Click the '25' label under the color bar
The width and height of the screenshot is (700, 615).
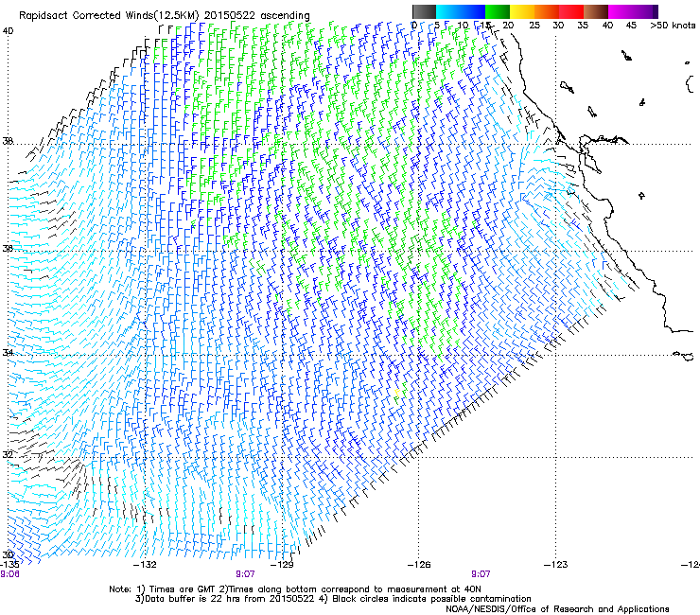534,26
